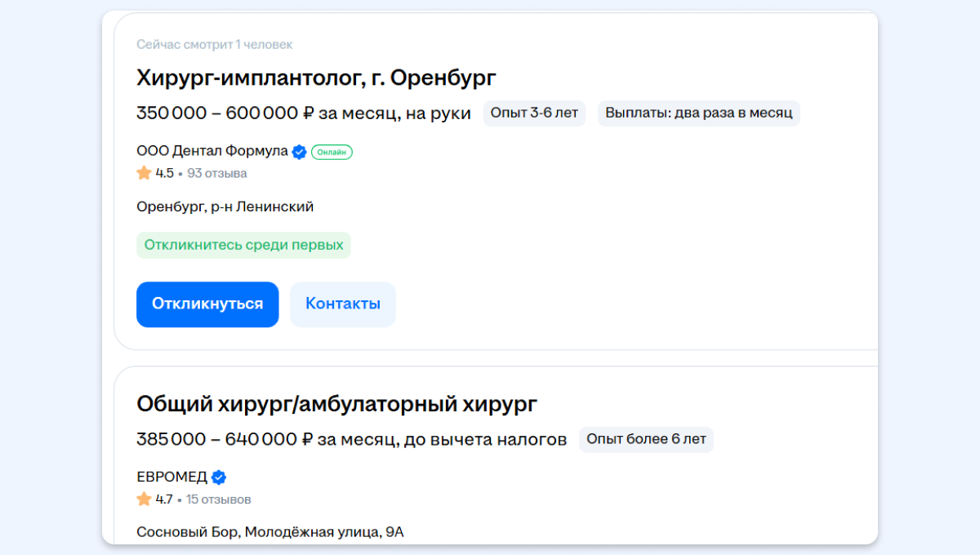Go to the ООО Дентал Формула company page

pos(212,151)
